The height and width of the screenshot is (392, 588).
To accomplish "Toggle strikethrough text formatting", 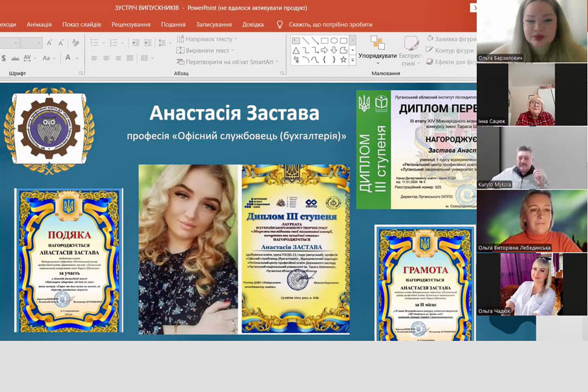I will (x=16, y=58).
